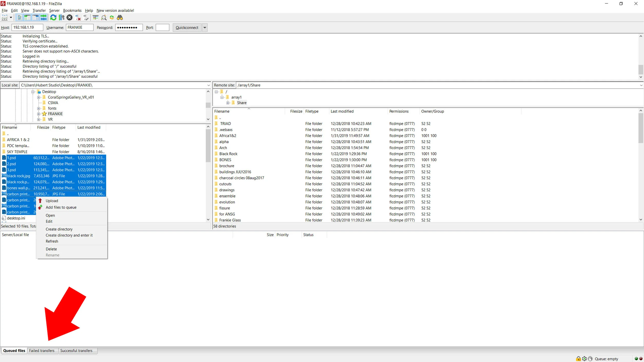The width and height of the screenshot is (644, 362).
Task: Open the Quickconnect history dropdown arrow
Action: [x=205, y=28]
